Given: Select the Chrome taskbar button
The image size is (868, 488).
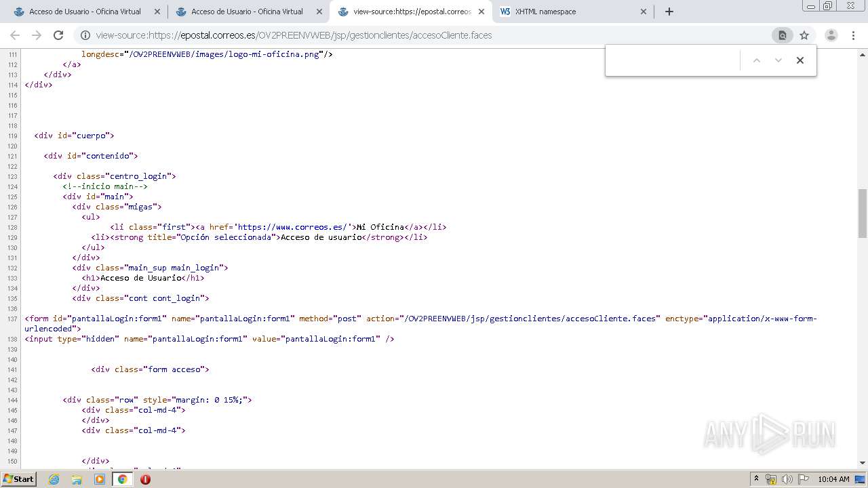Looking at the screenshot, I should coord(122,479).
